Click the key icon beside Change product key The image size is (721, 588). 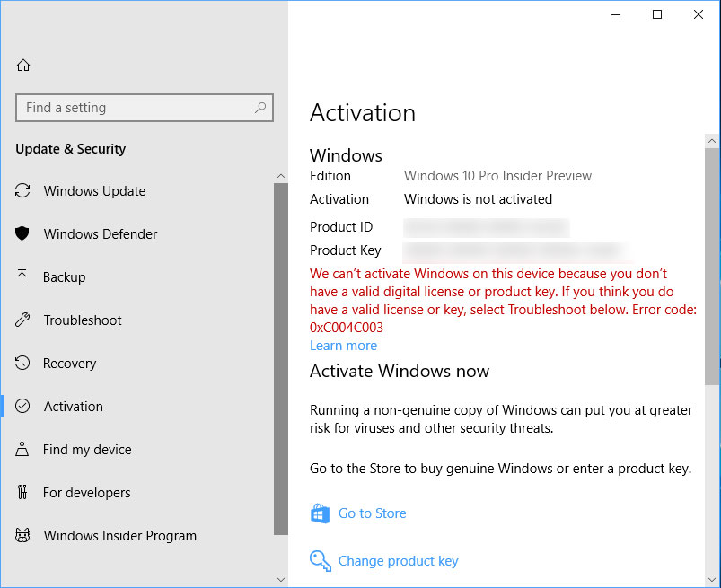320,561
